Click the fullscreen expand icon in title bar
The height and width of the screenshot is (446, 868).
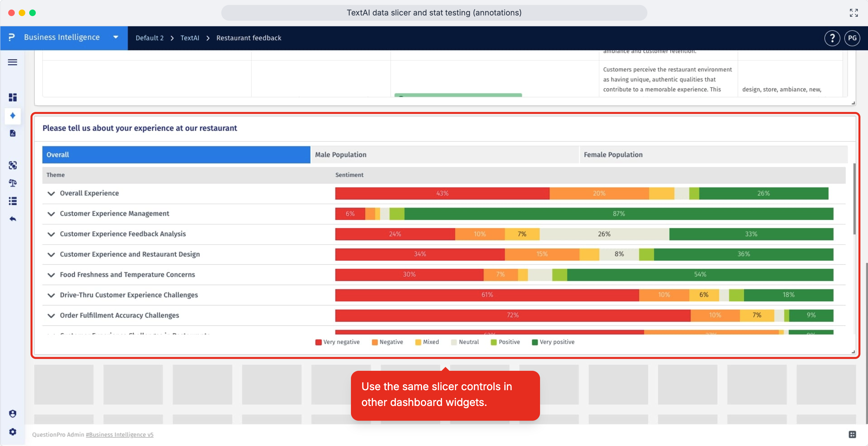pos(854,13)
